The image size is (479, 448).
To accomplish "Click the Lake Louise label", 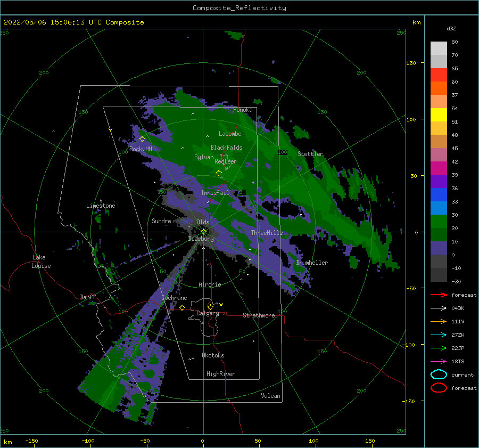I will point(41,262).
